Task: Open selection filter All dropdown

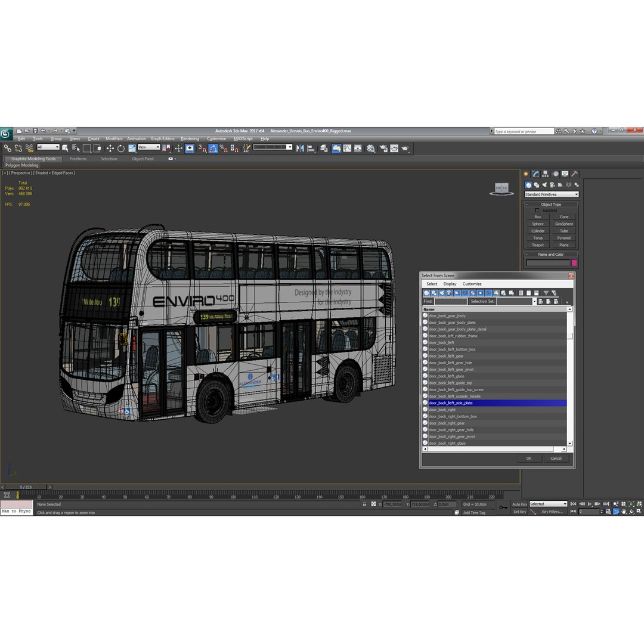Action: 48,147
